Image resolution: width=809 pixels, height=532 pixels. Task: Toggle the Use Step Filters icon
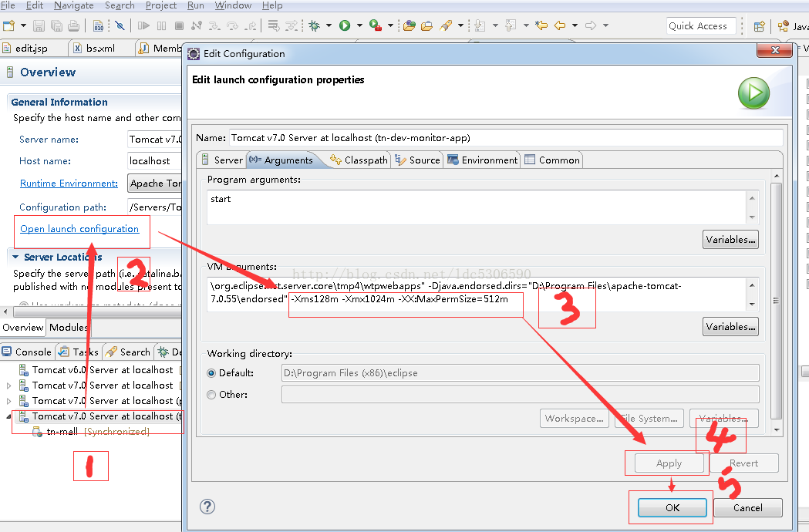pyautogui.click(x=292, y=25)
